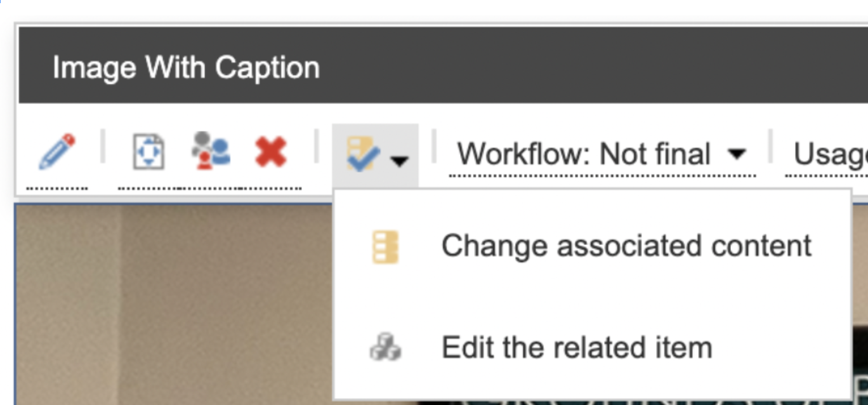
Task: Select the document movement icon in toolbar
Action: (147, 150)
